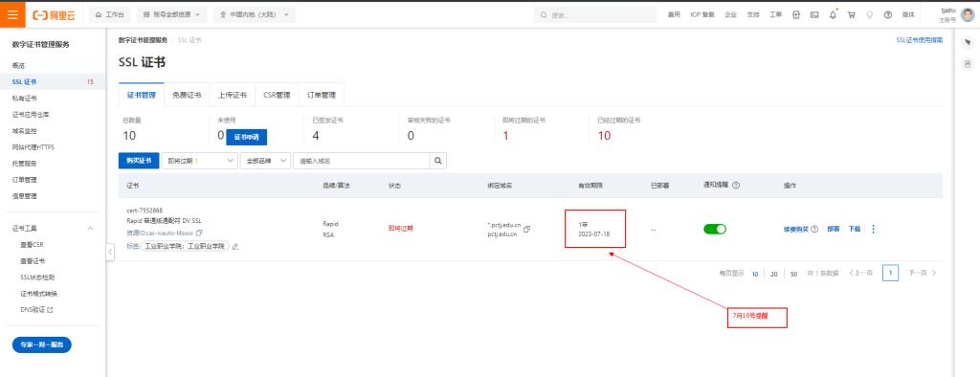Open the shopping cart icon
The width and height of the screenshot is (980, 377).
tap(851, 14)
